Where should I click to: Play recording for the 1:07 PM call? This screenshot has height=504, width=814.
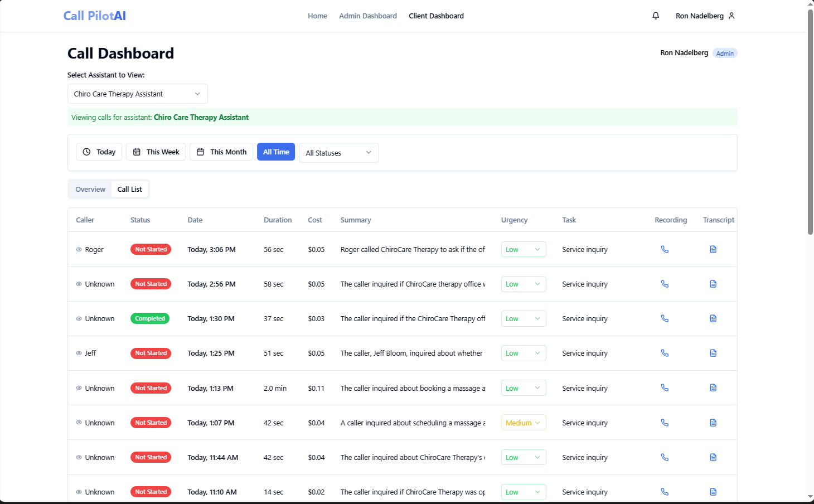click(665, 423)
